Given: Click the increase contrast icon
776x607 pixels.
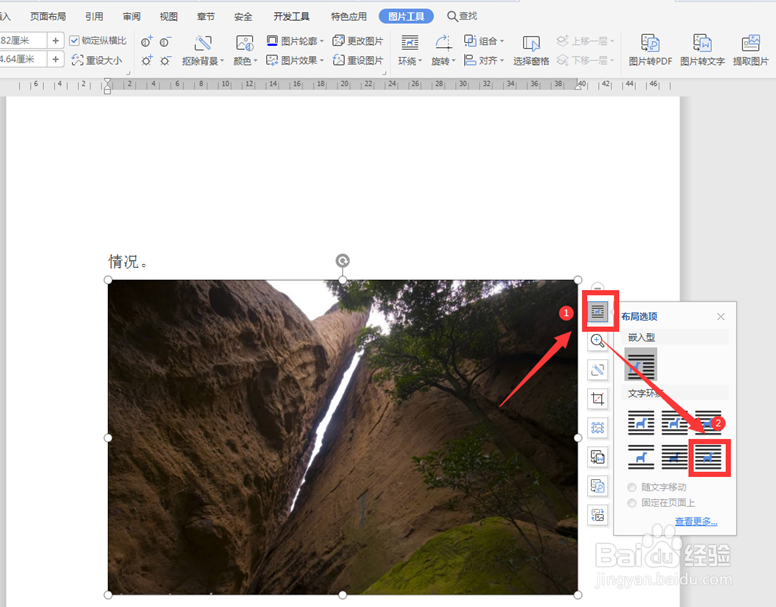Looking at the screenshot, I should (x=146, y=42).
